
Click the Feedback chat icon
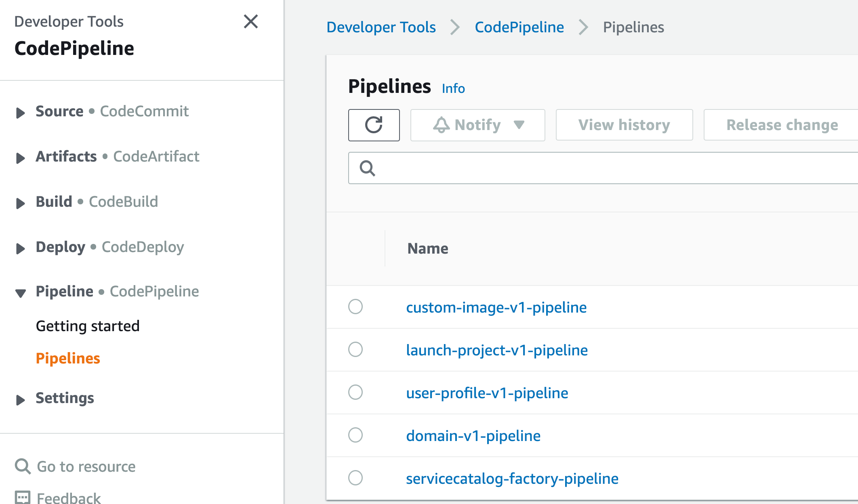click(23, 497)
